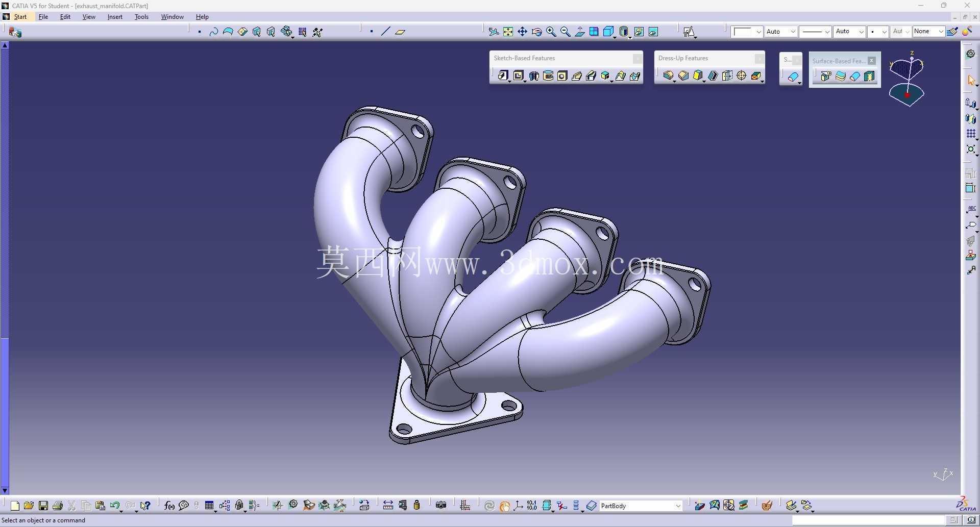Fit all geometry in view
Viewport: 980px width, 527px height.
[508, 32]
